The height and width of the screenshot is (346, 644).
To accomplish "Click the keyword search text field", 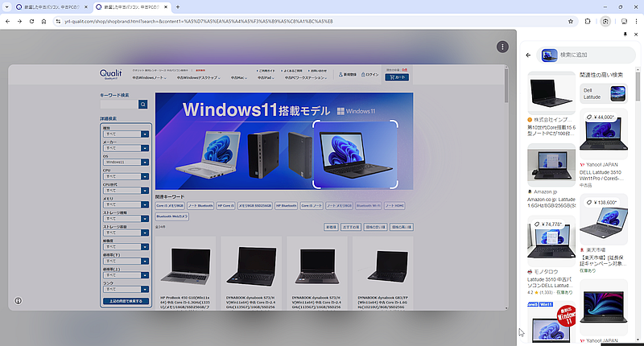I will click(x=119, y=105).
